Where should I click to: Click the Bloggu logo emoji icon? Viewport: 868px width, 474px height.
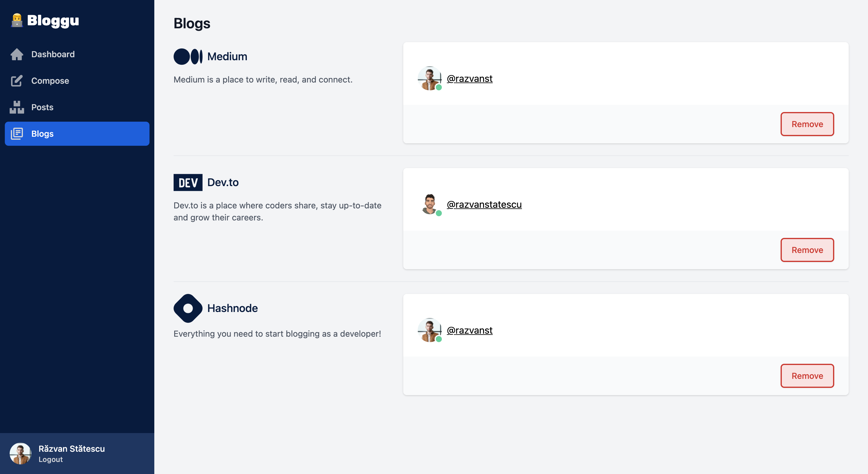17,20
